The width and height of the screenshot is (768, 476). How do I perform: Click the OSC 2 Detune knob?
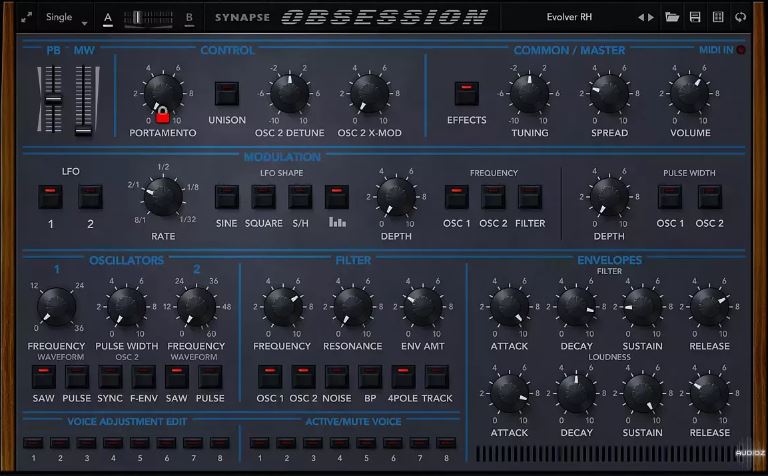[290, 93]
